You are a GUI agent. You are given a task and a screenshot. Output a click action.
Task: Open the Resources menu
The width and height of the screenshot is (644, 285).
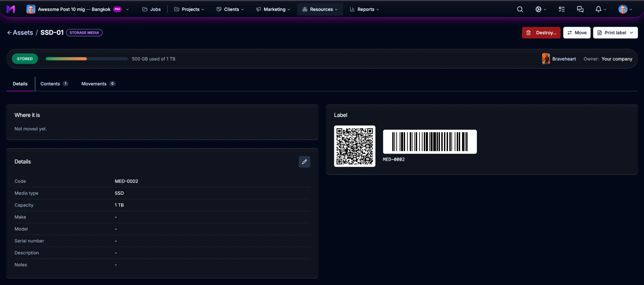320,9
